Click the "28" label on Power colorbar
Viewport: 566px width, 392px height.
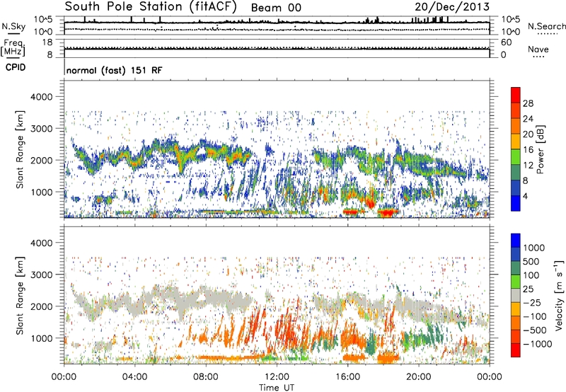(x=528, y=103)
